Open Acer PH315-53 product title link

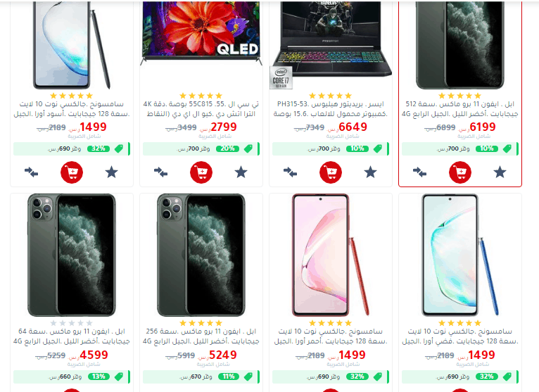click(331, 108)
